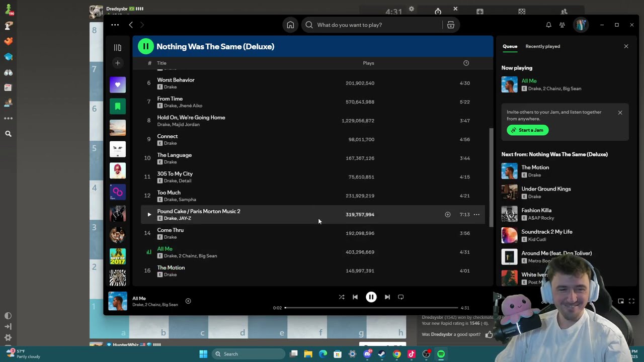Viewport: 644px width, 362px height.
Task: Open the Browse icon in search bar
Action: 451,25
